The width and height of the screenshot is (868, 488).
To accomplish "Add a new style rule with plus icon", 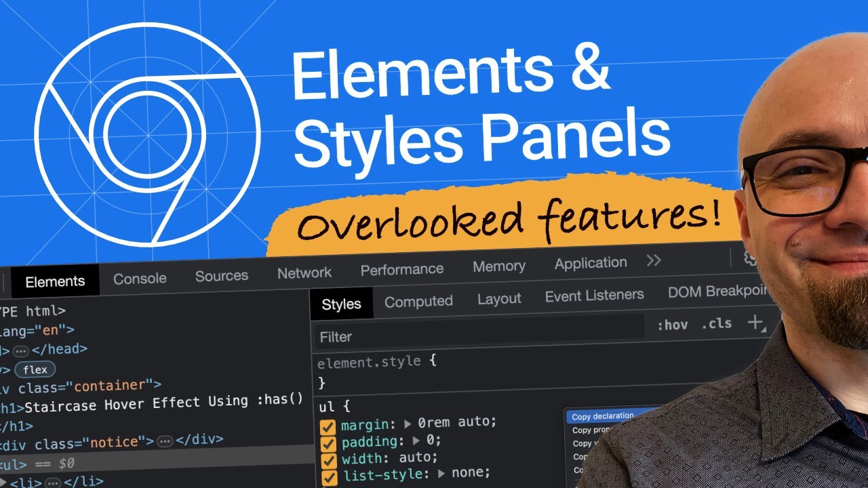I will 755,323.
